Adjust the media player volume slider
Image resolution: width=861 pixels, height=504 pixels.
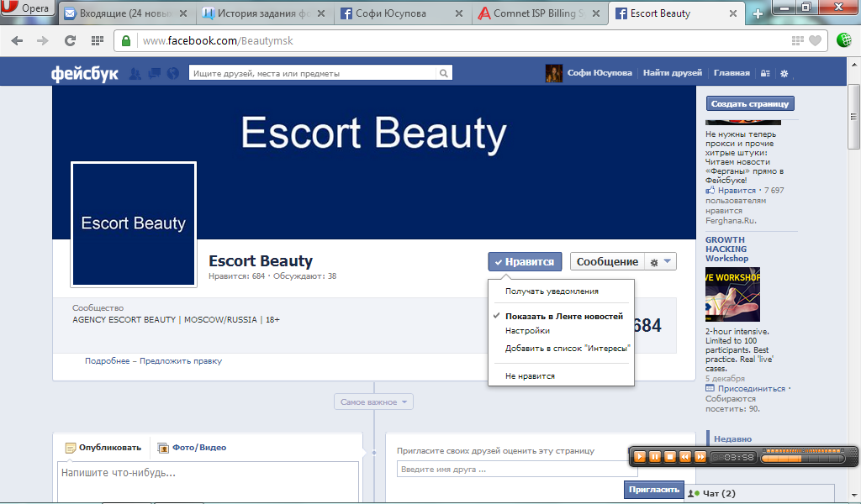click(803, 458)
